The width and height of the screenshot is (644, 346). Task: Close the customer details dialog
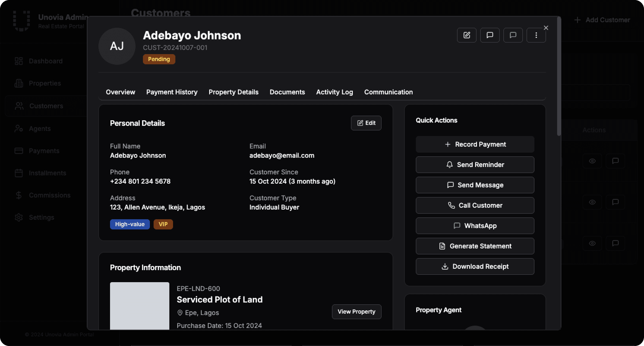(x=546, y=28)
